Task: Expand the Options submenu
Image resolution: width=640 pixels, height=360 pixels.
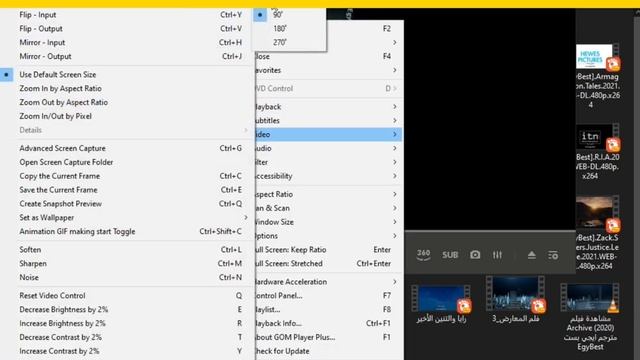Action: pos(328,236)
